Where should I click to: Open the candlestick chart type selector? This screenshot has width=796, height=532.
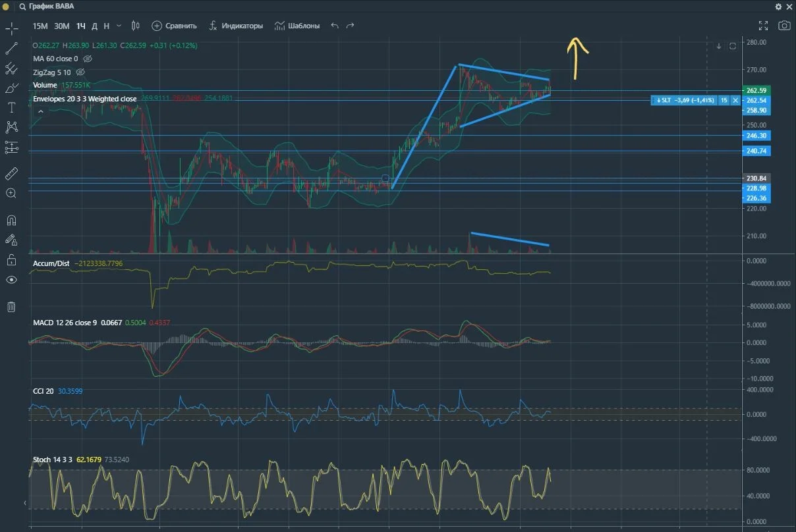click(x=136, y=26)
